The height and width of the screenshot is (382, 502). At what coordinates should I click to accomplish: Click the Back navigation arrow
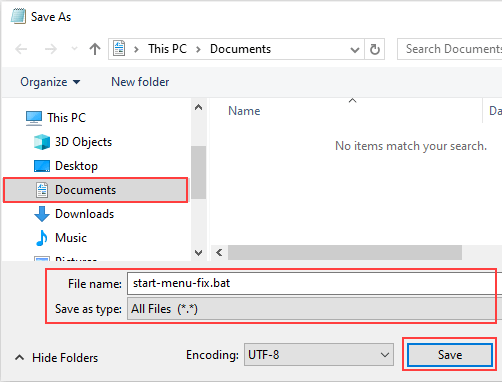21,49
